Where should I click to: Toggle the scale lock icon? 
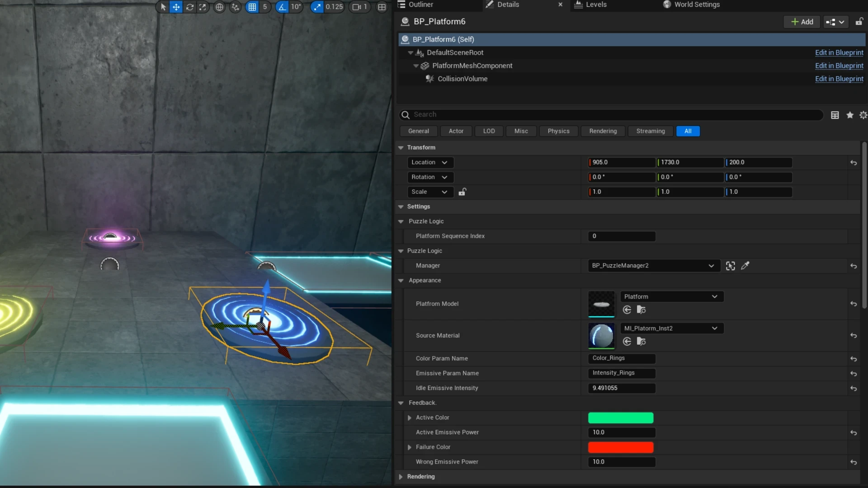tap(462, 192)
